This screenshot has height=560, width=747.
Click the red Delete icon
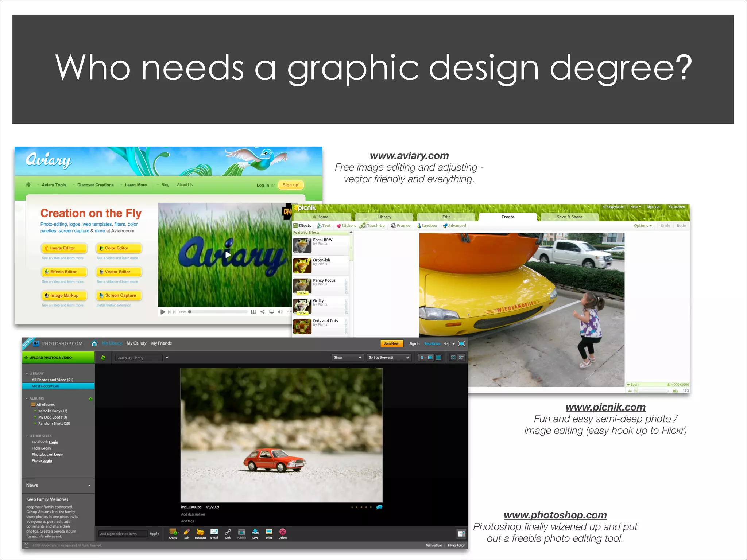click(283, 532)
